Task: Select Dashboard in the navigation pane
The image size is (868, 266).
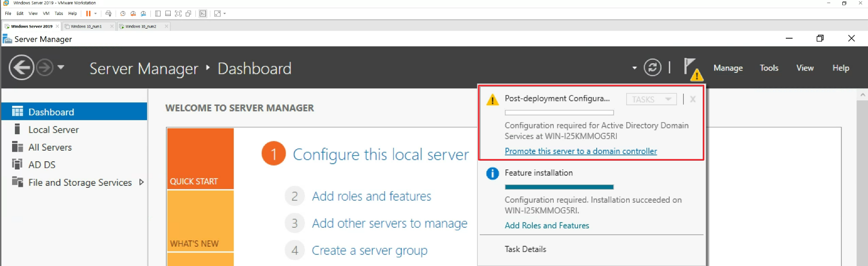Action: 74,112
